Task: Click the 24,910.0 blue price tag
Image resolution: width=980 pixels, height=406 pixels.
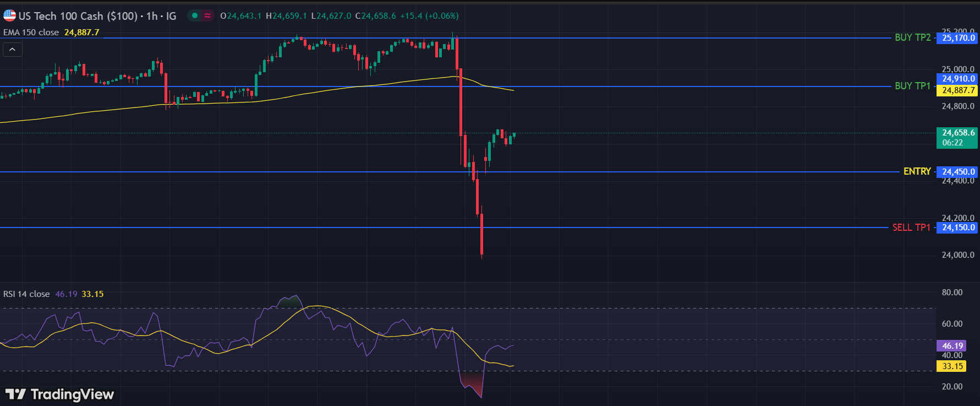Action: 957,79
